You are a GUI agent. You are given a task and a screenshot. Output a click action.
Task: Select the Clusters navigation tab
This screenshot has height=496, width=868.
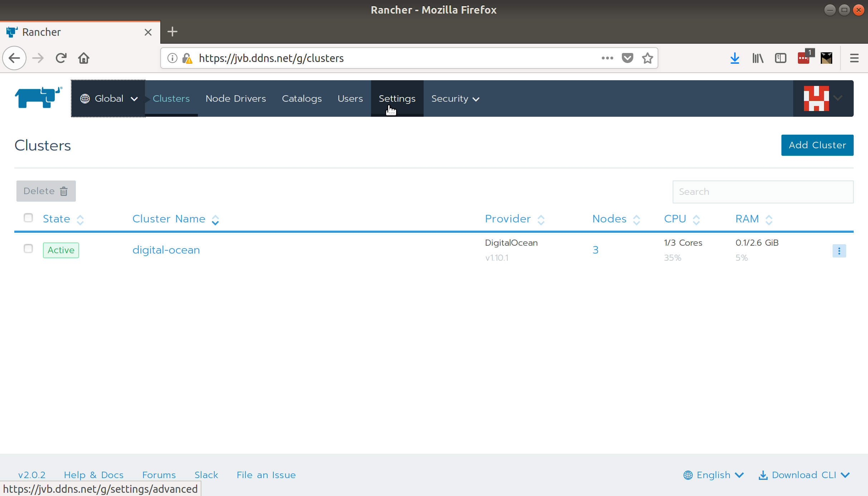tap(171, 98)
